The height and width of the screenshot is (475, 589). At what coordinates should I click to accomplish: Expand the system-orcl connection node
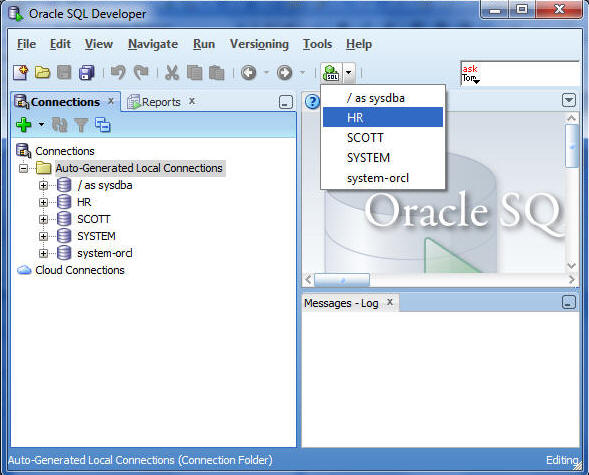click(43, 253)
